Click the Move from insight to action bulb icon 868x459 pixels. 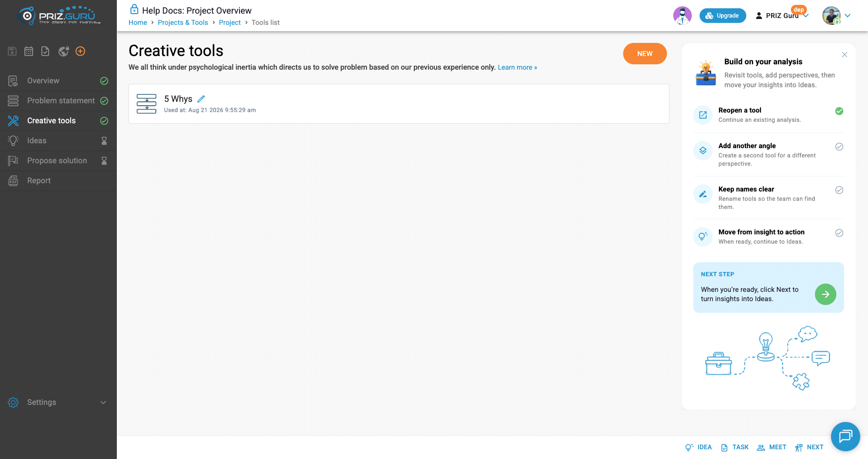tap(703, 237)
